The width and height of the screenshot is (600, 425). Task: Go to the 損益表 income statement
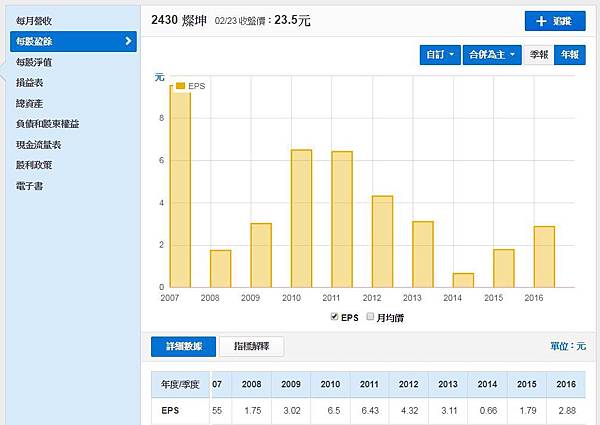(x=29, y=83)
